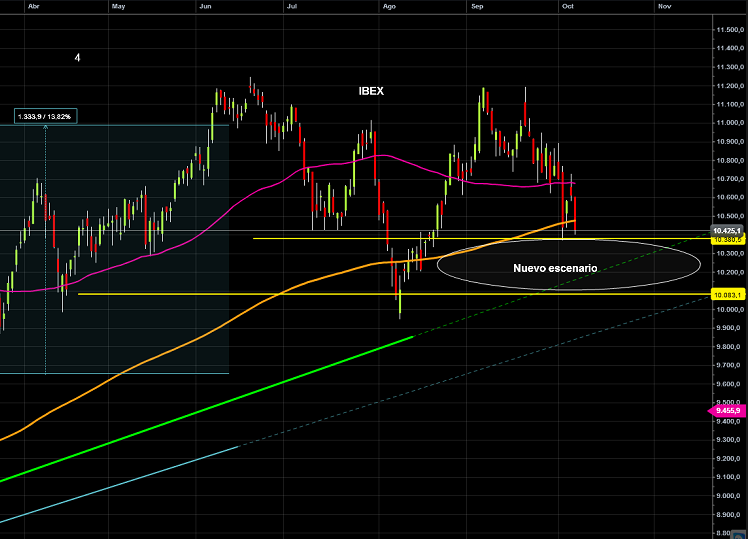Image resolution: width=748 pixels, height=539 pixels.
Task: Click the 11.000,0 price axis label
Action: [x=727, y=122]
